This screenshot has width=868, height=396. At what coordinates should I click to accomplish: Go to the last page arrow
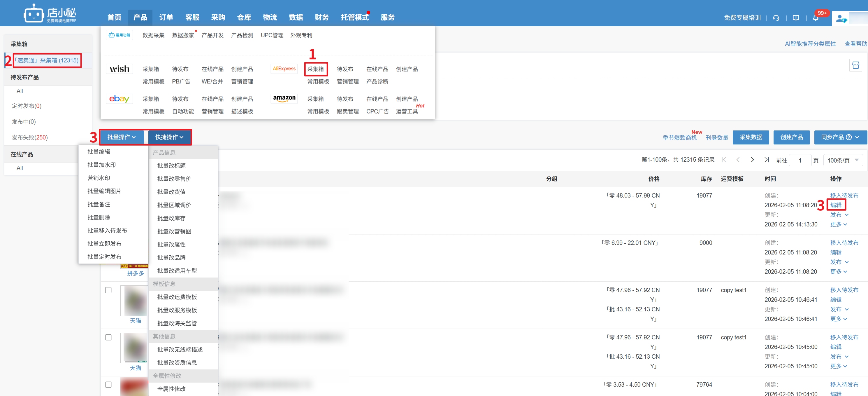pyautogui.click(x=767, y=160)
